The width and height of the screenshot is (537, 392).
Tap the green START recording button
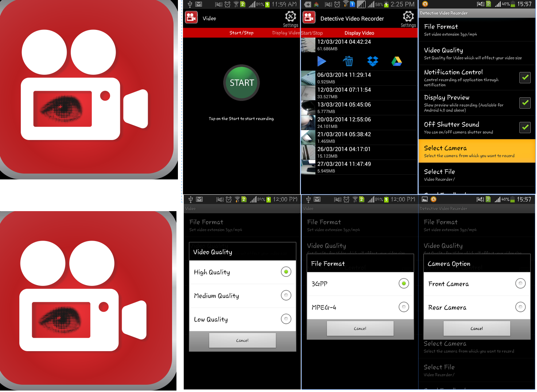click(242, 83)
